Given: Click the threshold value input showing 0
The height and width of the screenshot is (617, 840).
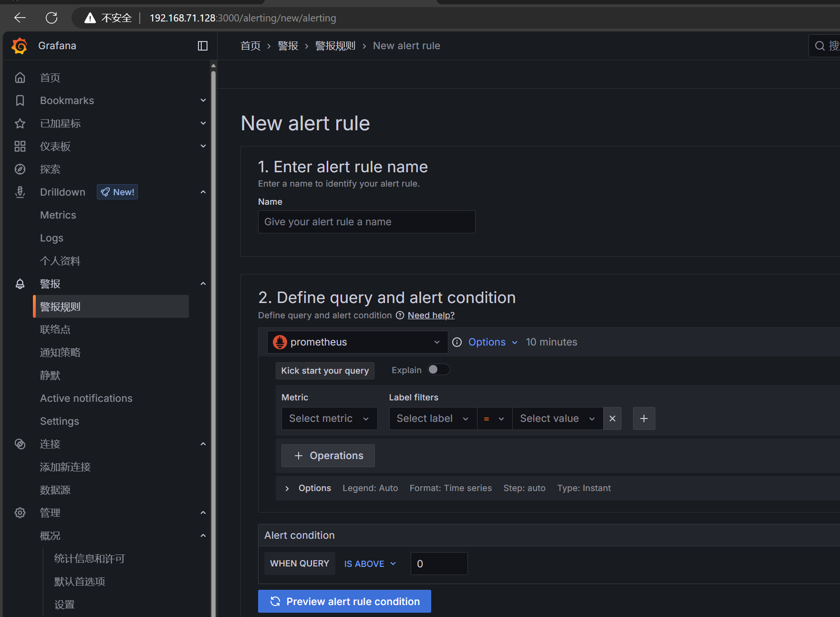Looking at the screenshot, I should tap(439, 564).
